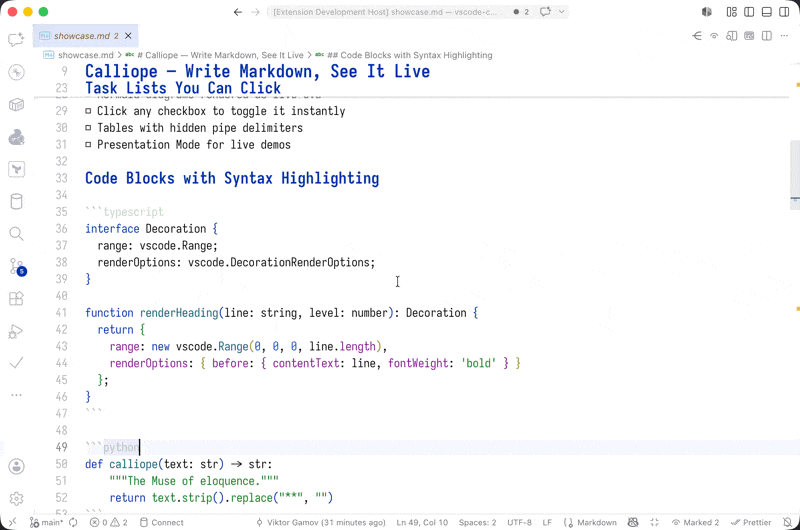Click the 'Code Blocks with Syntax Highlighting' heading
The image size is (800, 530).
pos(232,178)
